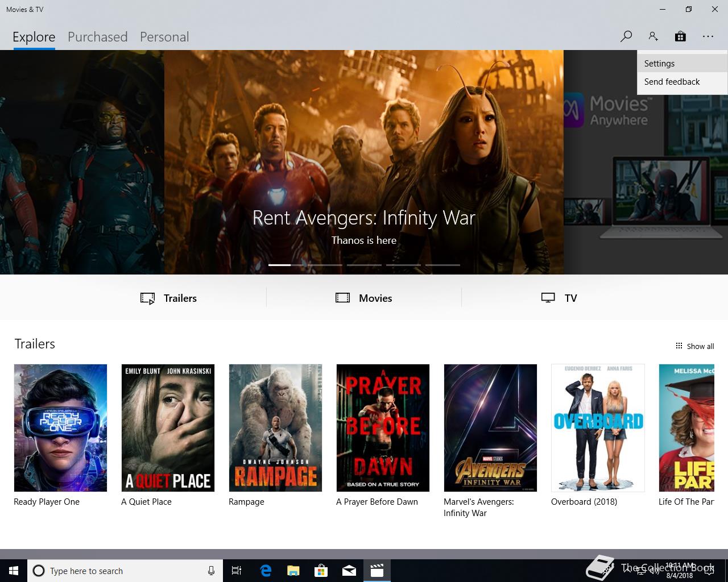Open Ready Player One poster
Image resolution: width=728 pixels, height=582 pixels.
(60, 428)
